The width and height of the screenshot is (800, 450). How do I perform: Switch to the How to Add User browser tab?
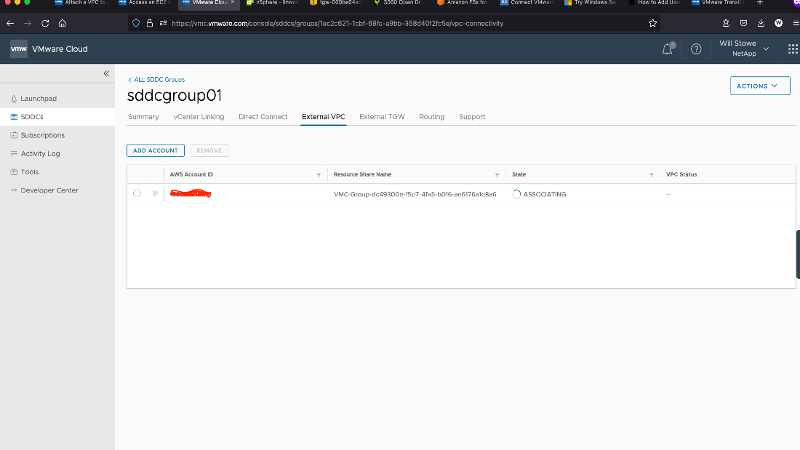click(x=655, y=3)
